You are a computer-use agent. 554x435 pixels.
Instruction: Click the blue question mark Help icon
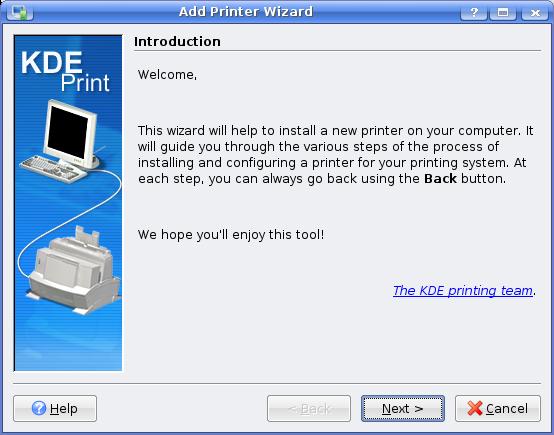tap(39, 408)
